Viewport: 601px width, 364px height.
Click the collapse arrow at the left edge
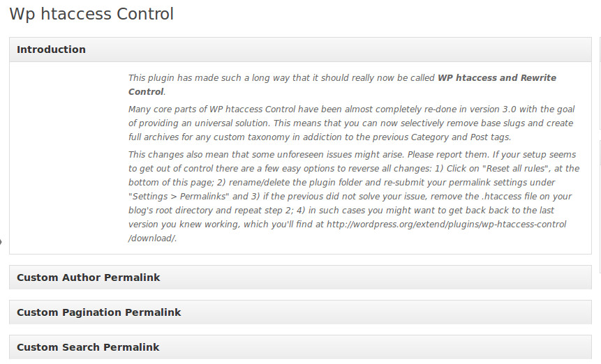point(1,242)
